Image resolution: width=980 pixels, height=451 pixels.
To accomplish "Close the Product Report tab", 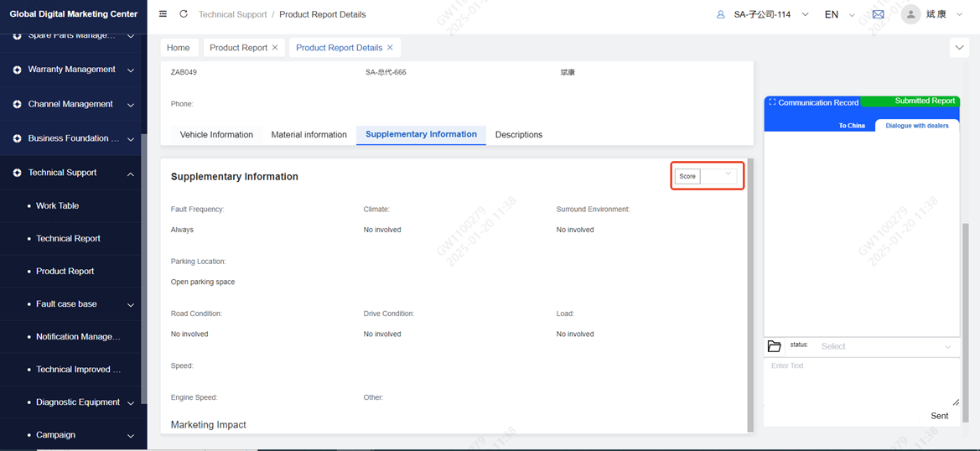I will click(275, 48).
